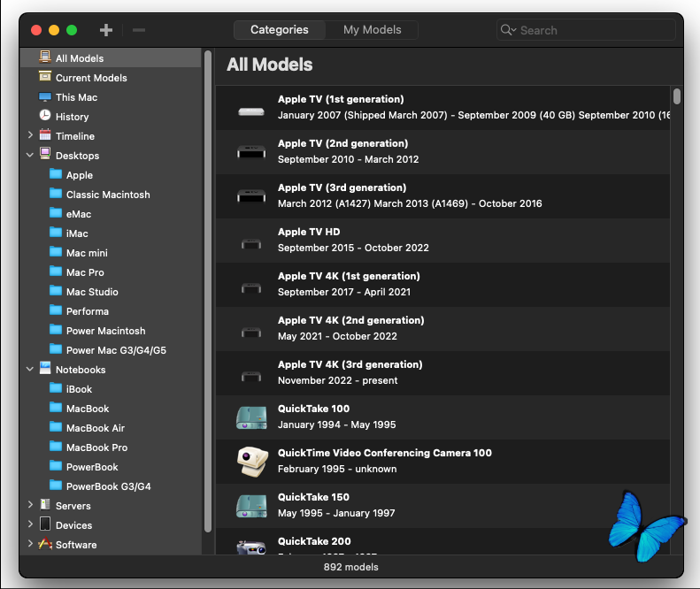
Task: Expand the Software category chevron
Action: pyautogui.click(x=30, y=544)
